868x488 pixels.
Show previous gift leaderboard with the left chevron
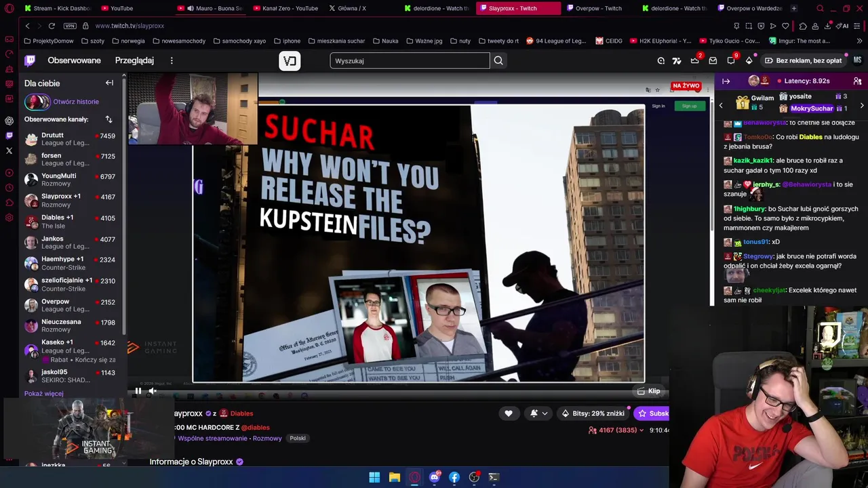click(x=721, y=106)
